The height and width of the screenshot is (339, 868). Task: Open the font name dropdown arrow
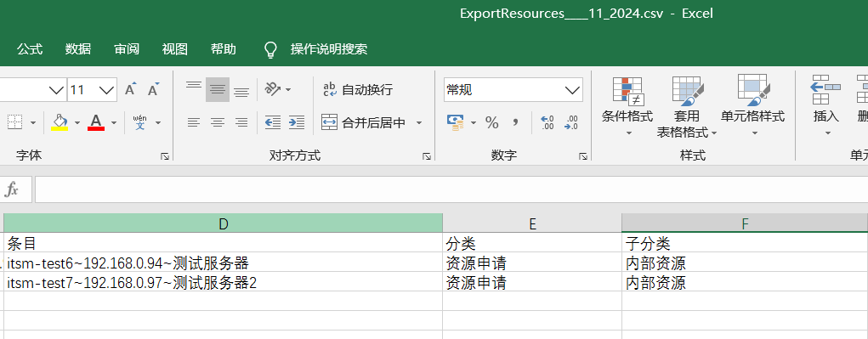[56, 89]
